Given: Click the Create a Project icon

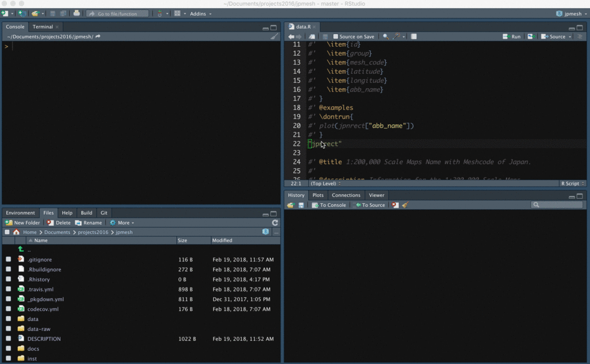Looking at the screenshot, I should point(22,14).
